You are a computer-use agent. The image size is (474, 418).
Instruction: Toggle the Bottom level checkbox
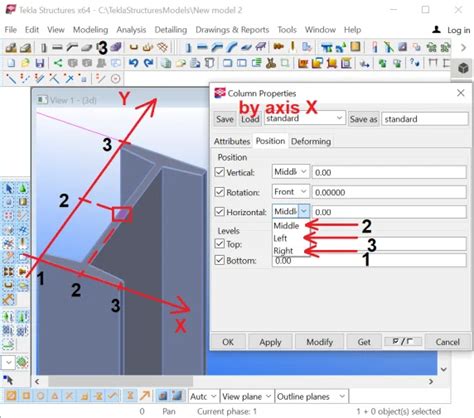click(219, 260)
